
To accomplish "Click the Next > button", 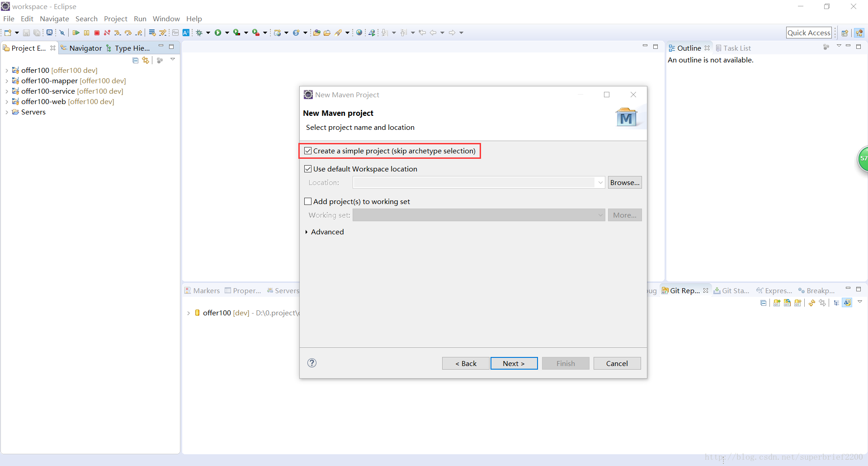I will (x=514, y=363).
